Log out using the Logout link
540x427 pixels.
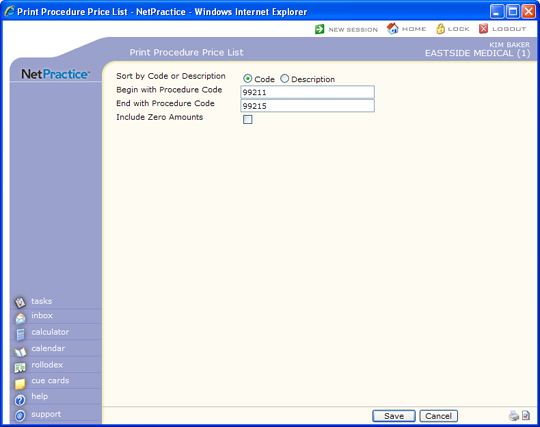coord(502,29)
